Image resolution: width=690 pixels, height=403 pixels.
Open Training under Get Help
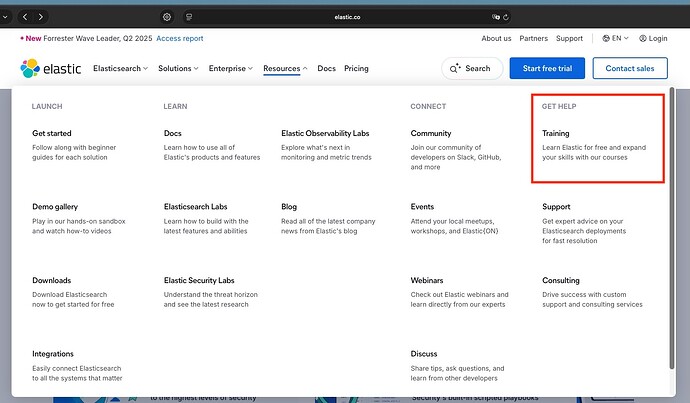(555, 133)
